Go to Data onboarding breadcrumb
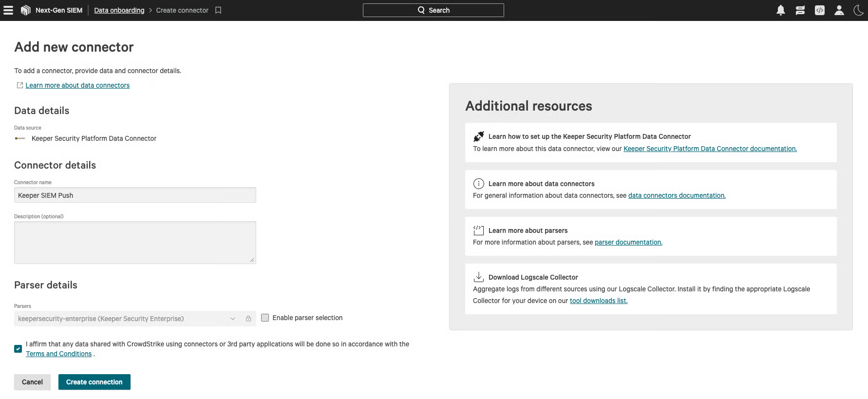This screenshot has width=868, height=399. click(119, 10)
